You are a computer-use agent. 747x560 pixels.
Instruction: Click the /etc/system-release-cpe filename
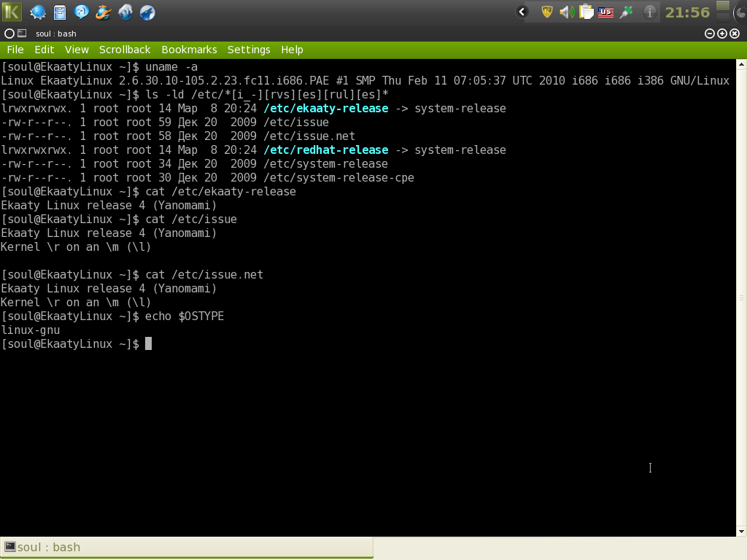[x=338, y=178]
